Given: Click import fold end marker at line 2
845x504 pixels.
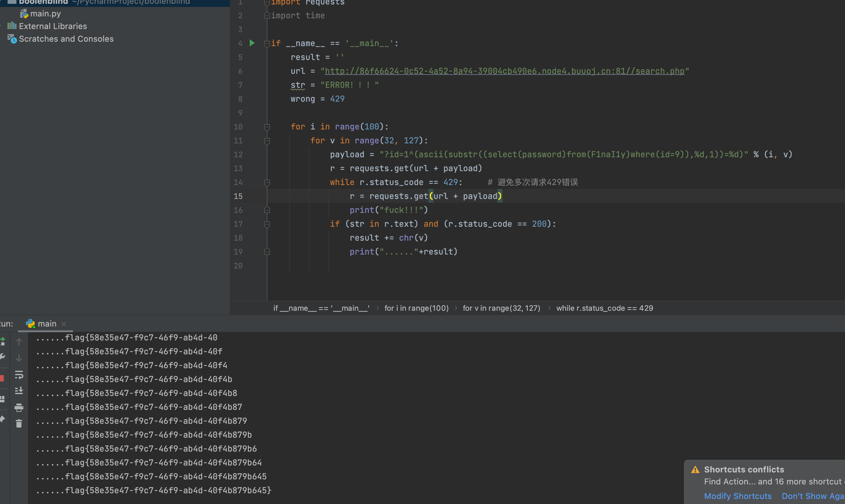Looking at the screenshot, I should [267, 15].
